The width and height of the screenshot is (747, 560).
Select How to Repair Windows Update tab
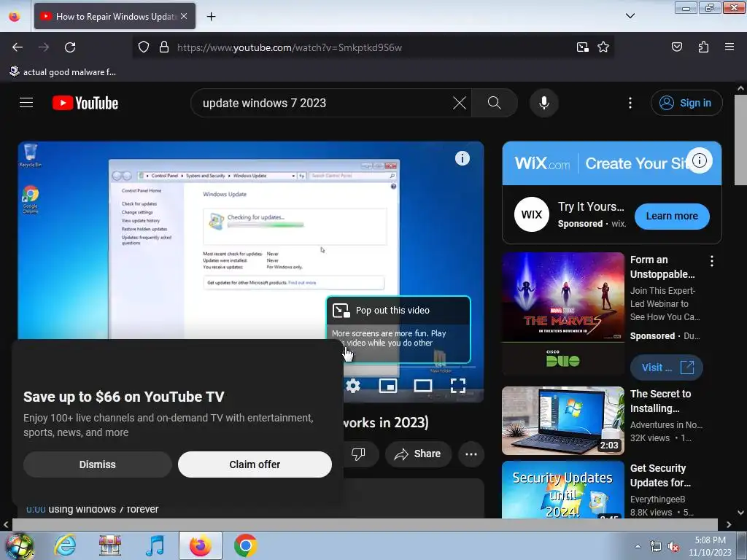[x=115, y=16]
